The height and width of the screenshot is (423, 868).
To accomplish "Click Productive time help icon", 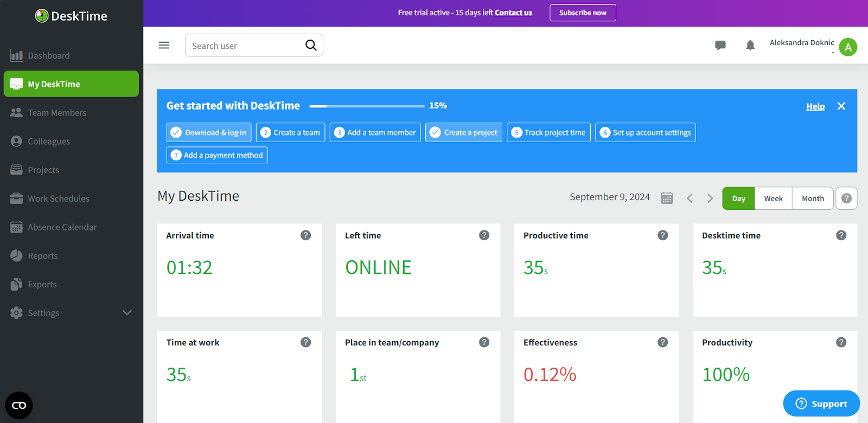I will 663,235.
